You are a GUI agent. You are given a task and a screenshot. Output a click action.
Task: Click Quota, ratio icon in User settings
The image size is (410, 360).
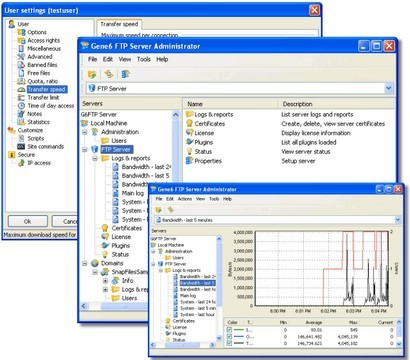click(21, 81)
